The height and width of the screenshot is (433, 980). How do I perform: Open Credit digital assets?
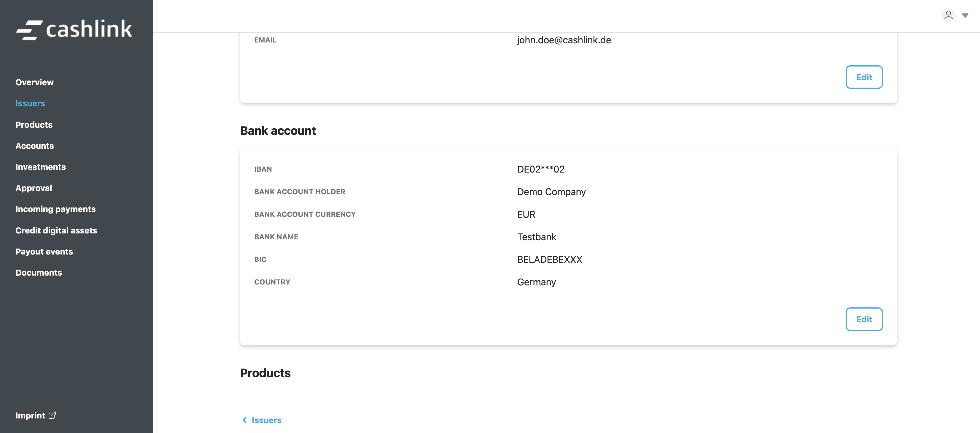(x=56, y=230)
